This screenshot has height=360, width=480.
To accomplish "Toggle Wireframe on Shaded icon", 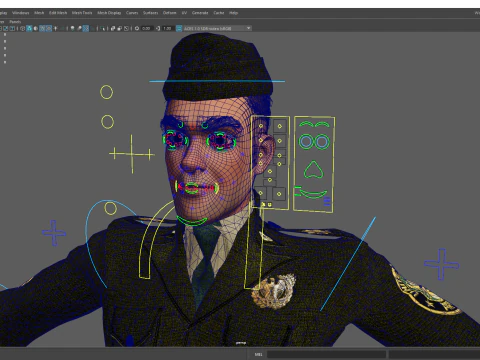I will pos(42,28).
